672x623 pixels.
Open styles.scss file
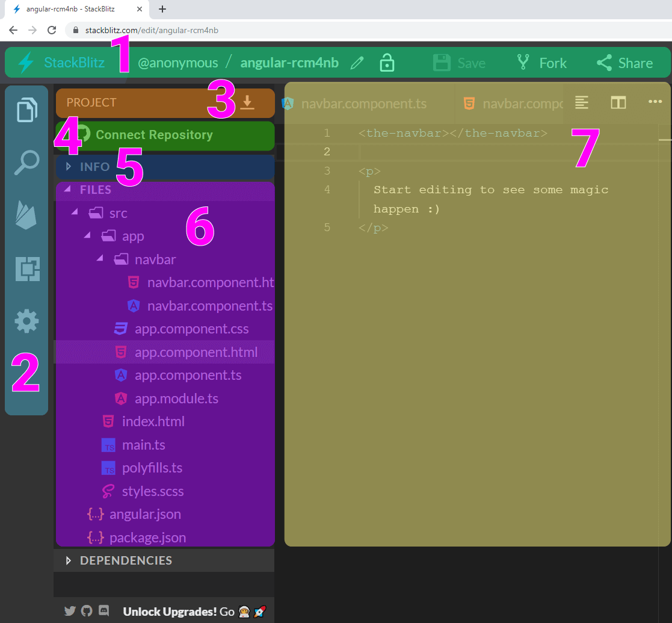(x=143, y=491)
